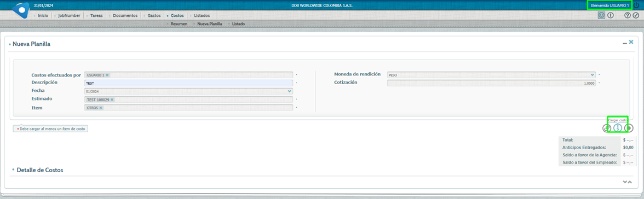This screenshot has height=199, width=644.
Task: Open the exclamation alerts icon
Action: (610, 16)
